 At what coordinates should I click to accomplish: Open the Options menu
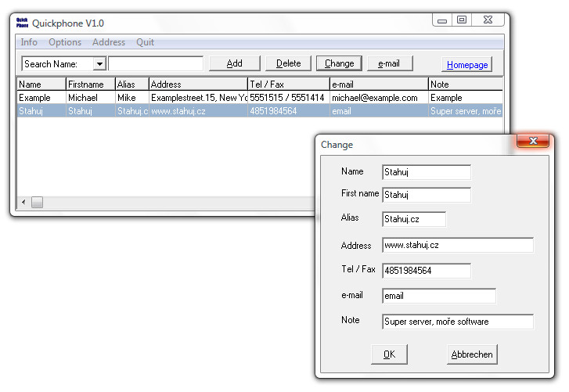pos(65,42)
